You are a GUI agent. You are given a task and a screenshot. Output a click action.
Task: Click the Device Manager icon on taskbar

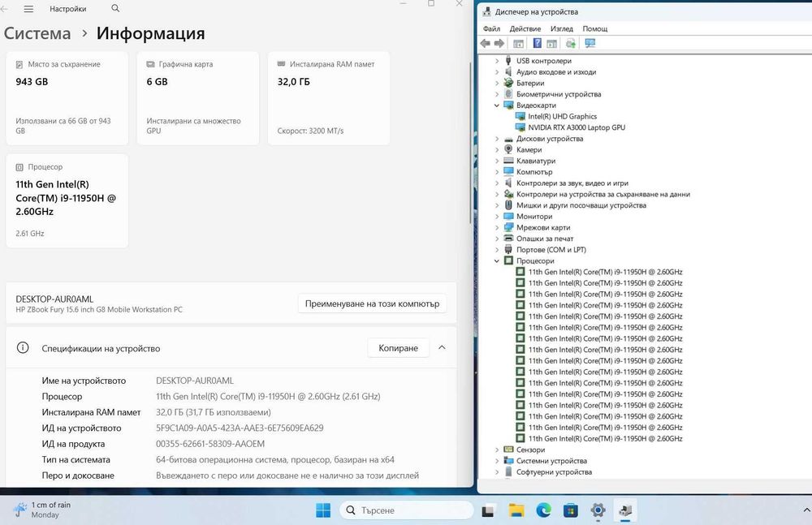pyautogui.click(x=625, y=510)
